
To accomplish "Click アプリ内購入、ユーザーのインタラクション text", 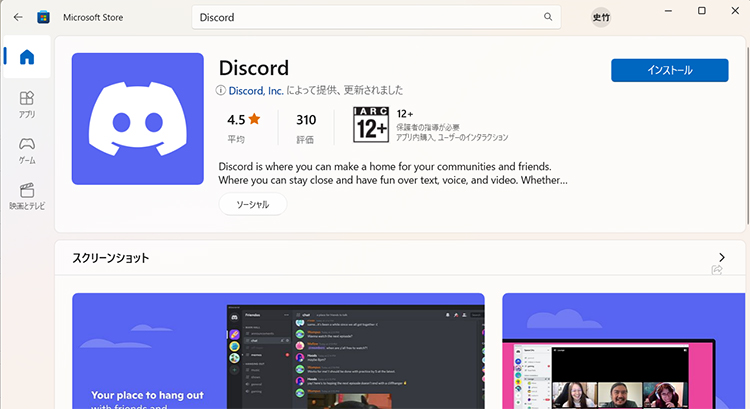I will coord(452,138).
